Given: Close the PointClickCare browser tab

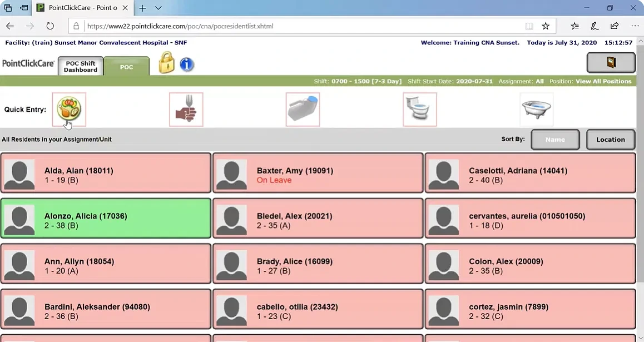Looking at the screenshot, I should point(125,8).
